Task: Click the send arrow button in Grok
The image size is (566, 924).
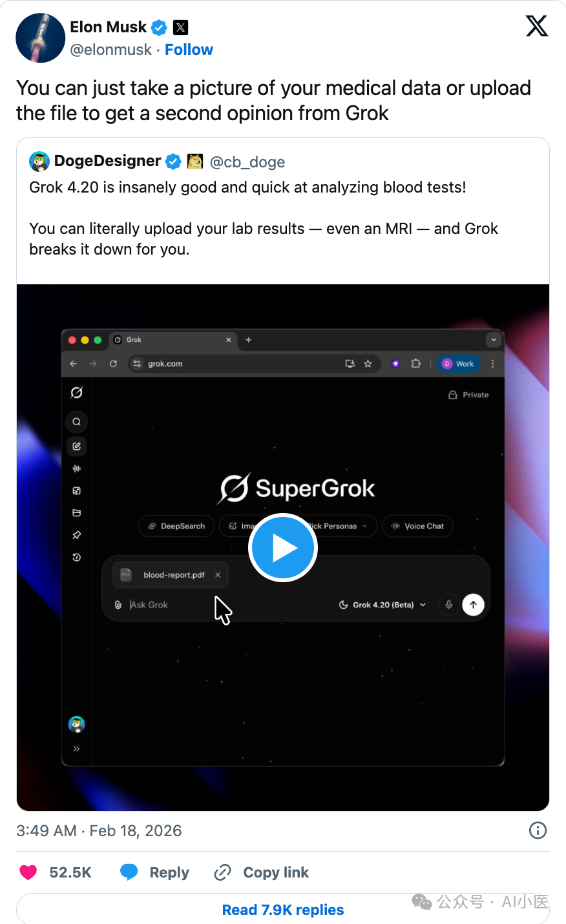Action: (473, 605)
